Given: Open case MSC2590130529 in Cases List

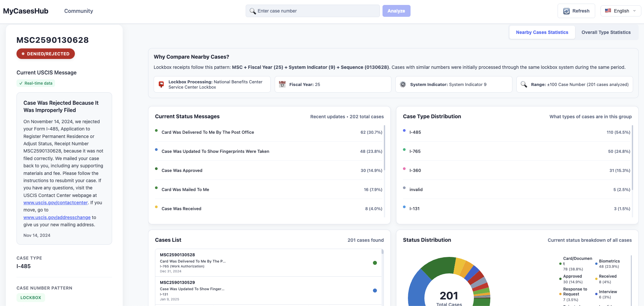Looking at the screenshot, I should 268,291.
